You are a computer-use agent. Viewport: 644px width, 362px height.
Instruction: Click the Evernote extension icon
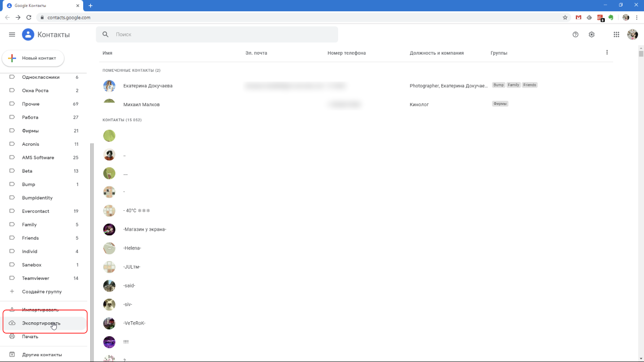611,17
